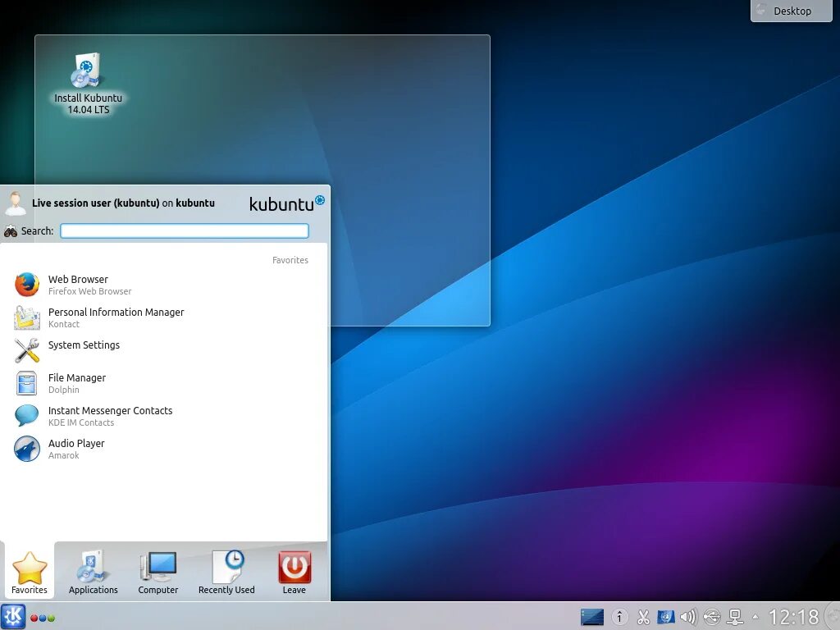Image resolution: width=840 pixels, height=630 pixels.
Task: Click the 12:18 digital clock
Action: [x=794, y=617]
